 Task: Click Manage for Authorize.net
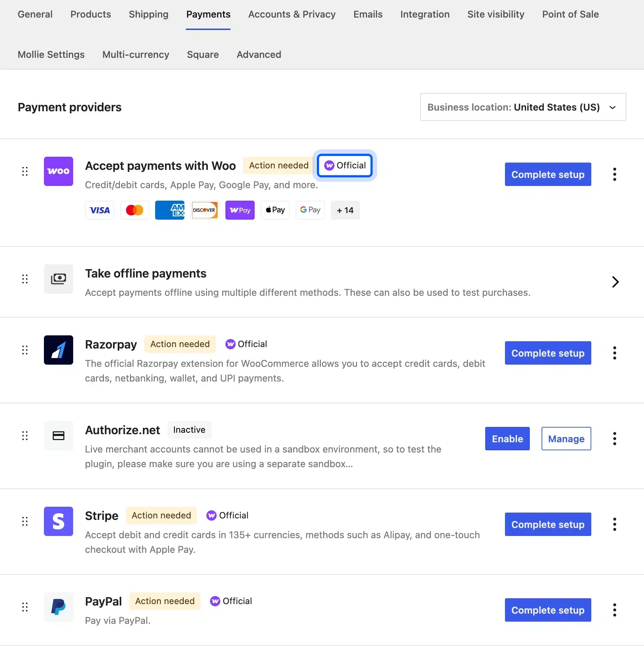click(x=566, y=439)
